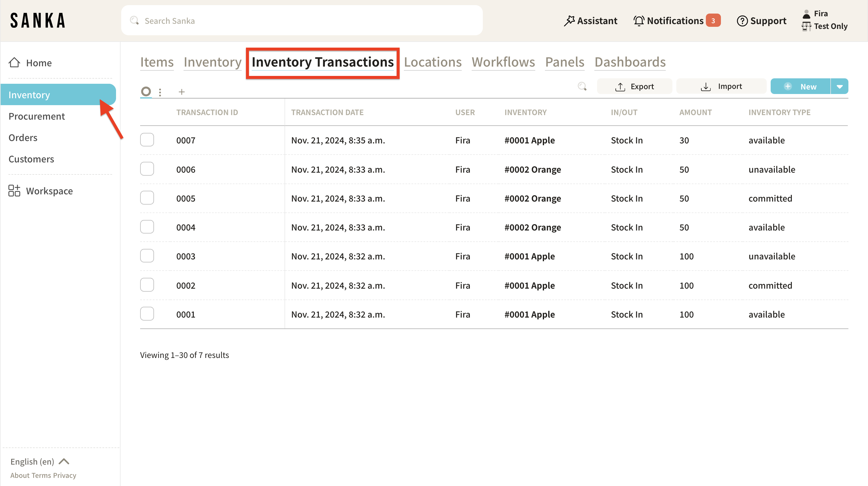Click the Export button
This screenshot has height=486, width=868.
[x=634, y=86]
